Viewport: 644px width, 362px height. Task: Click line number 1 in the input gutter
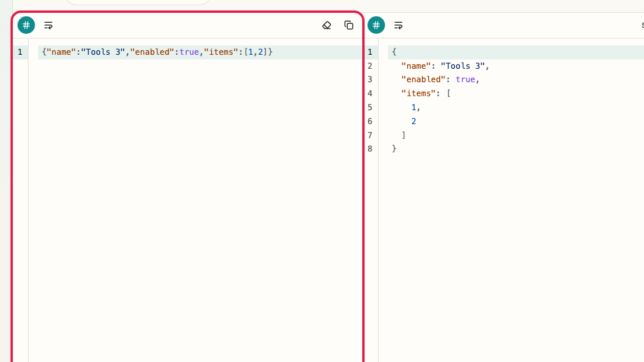[20, 52]
